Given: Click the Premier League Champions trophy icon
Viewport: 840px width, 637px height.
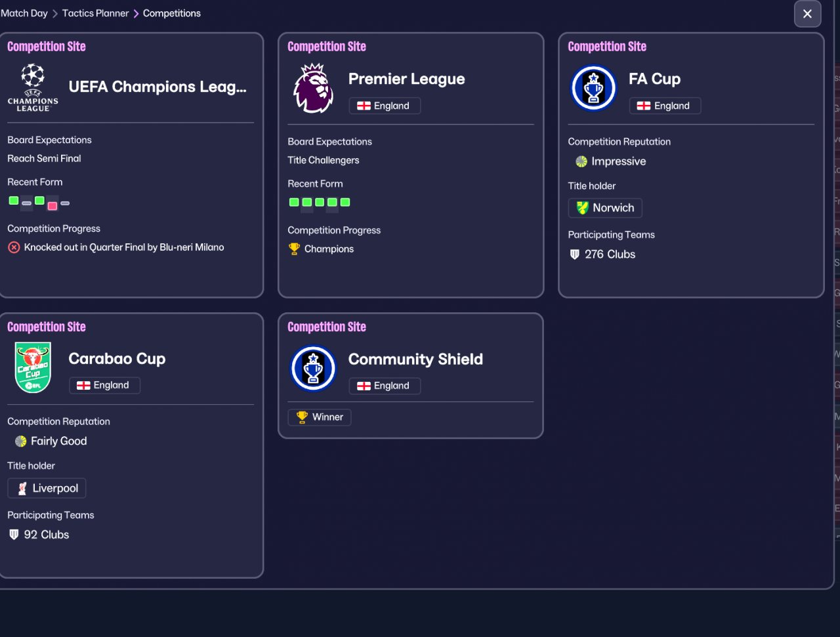Looking at the screenshot, I should [294, 249].
